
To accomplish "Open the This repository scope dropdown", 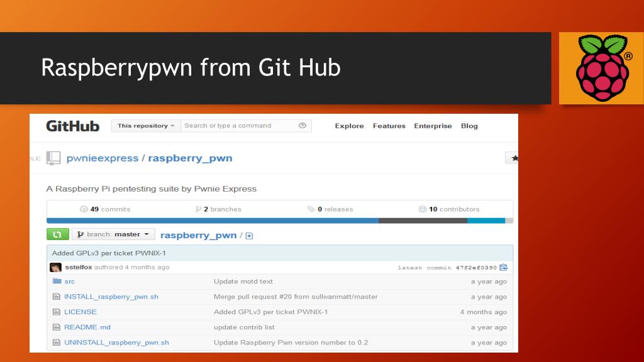I will click(146, 126).
